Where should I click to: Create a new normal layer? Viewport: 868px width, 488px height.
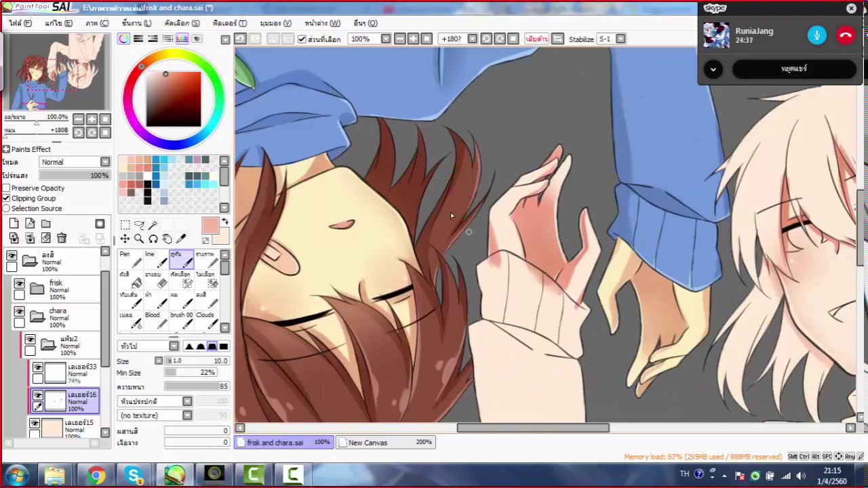coord(14,224)
